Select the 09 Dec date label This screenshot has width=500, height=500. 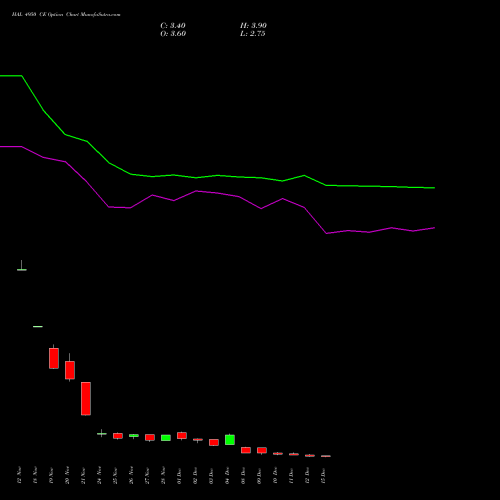coord(259,475)
